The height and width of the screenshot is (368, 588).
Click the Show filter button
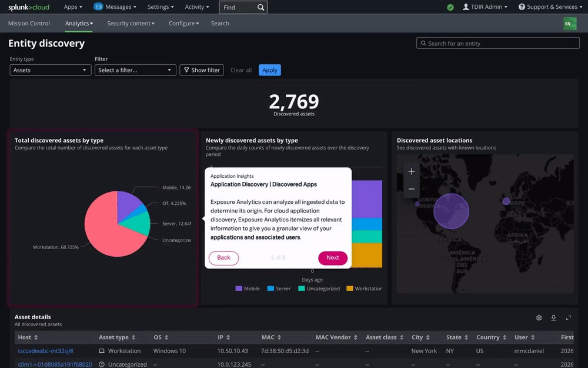202,70
